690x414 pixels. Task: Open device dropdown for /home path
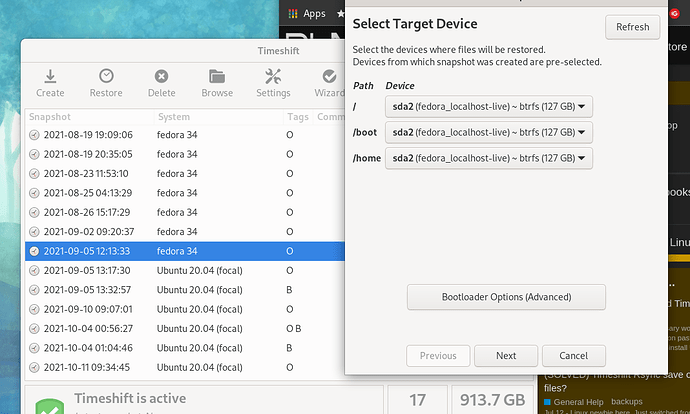tap(488, 158)
